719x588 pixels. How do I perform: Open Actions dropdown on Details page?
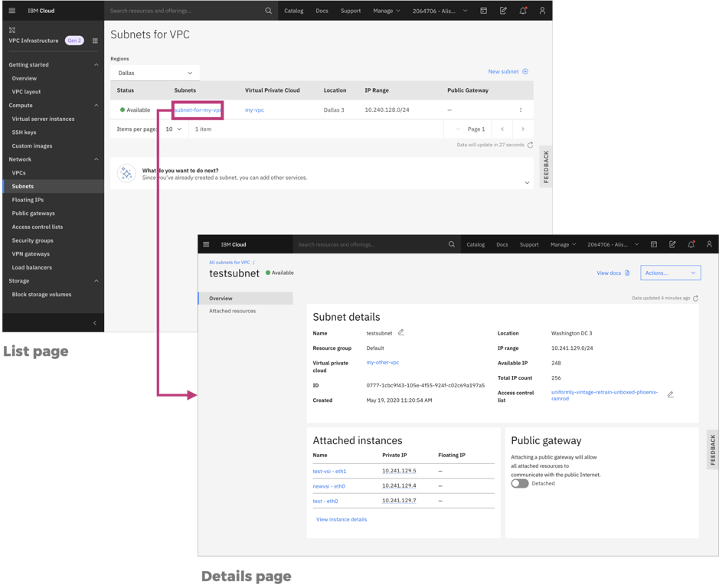coord(671,273)
